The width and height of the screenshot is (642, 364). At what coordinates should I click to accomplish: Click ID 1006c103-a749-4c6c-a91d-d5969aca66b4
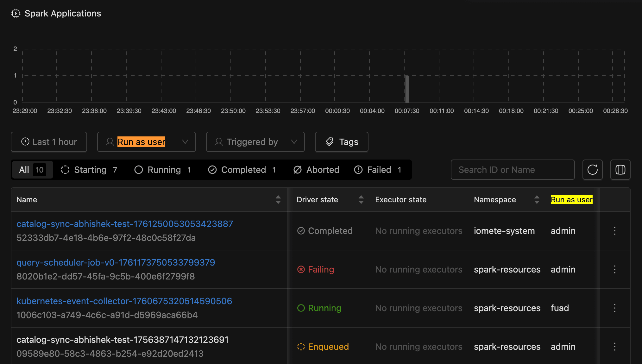[x=107, y=315]
